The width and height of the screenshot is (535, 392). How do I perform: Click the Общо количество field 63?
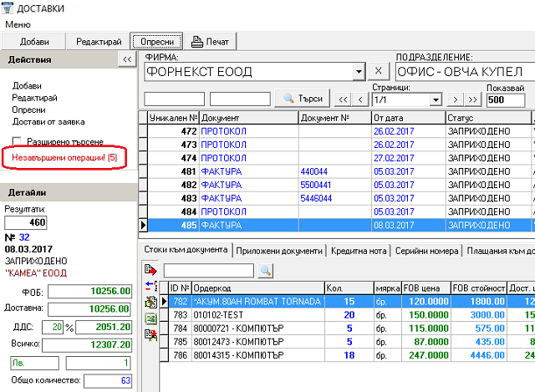point(108,381)
